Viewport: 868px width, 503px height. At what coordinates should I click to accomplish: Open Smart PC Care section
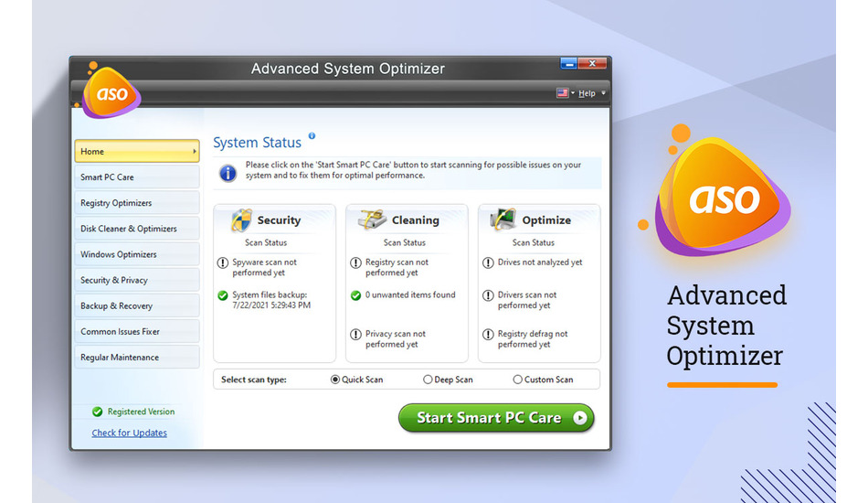(137, 177)
